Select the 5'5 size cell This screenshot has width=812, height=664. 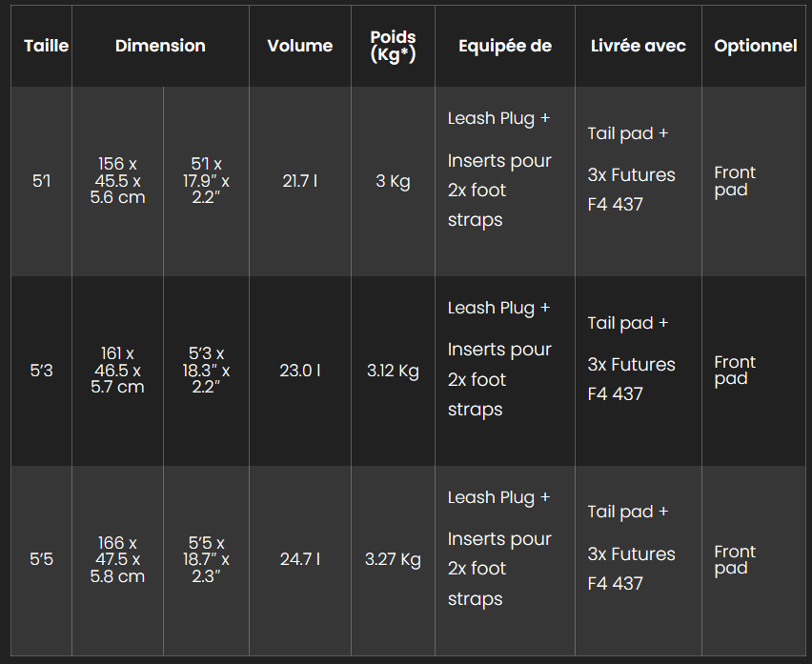tap(42, 559)
